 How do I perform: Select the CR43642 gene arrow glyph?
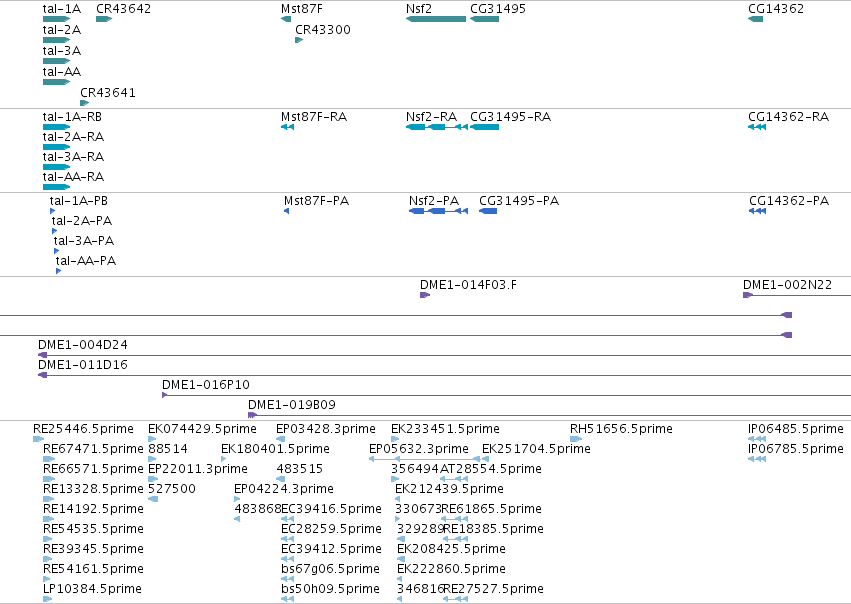pos(104,19)
